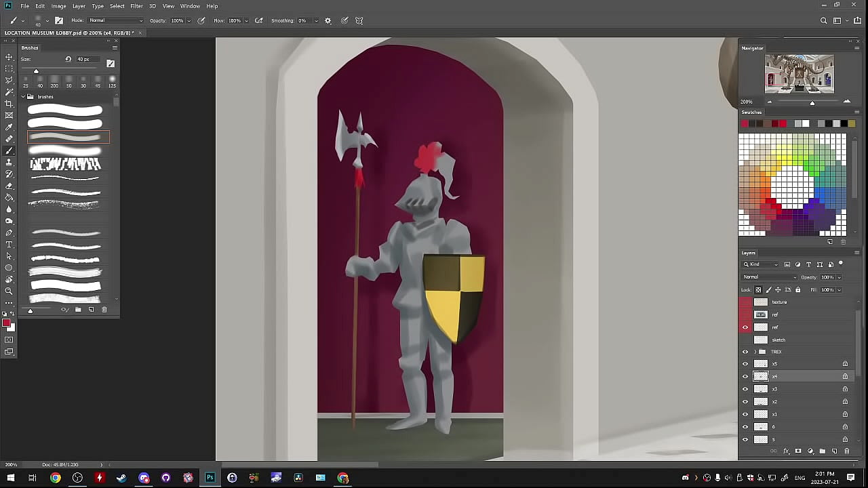Click the add layer mask icon
This screenshot has height=488, width=868.
[798, 451]
